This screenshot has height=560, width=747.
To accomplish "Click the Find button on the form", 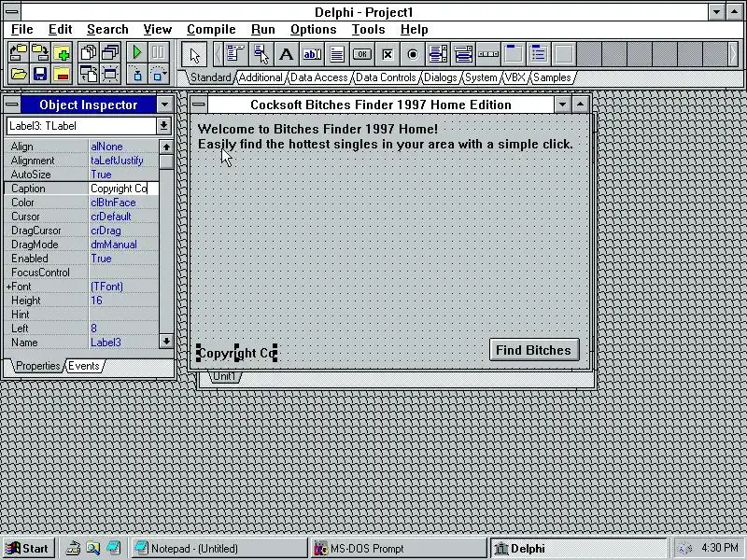I will tap(534, 350).
